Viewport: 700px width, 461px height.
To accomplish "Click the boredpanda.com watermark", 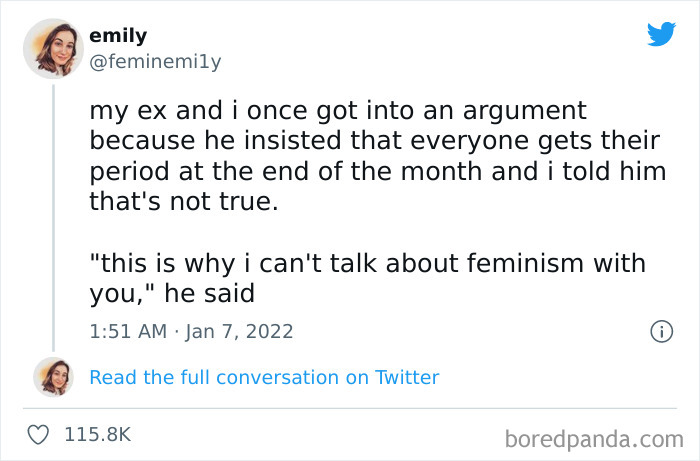I will 594,438.
